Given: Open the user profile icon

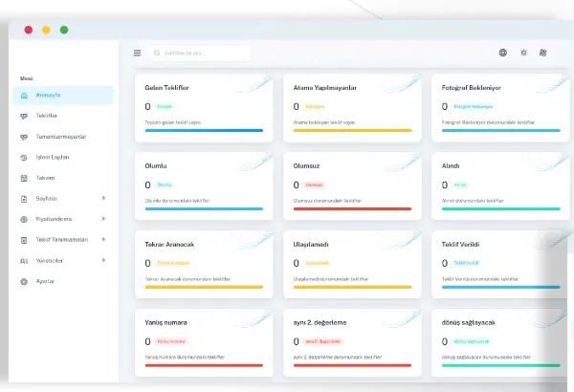Looking at the screenshot, I should click(542, 53).
